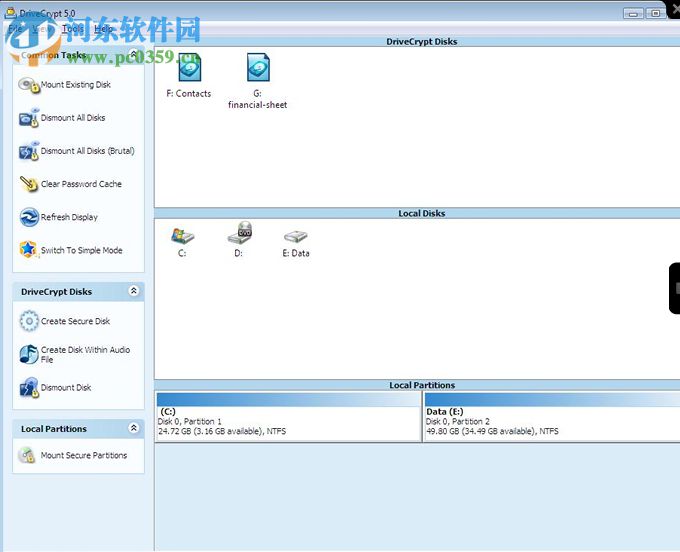Click Create Disk Within Audio File text
Screen dimensions: 680x552
85,355
